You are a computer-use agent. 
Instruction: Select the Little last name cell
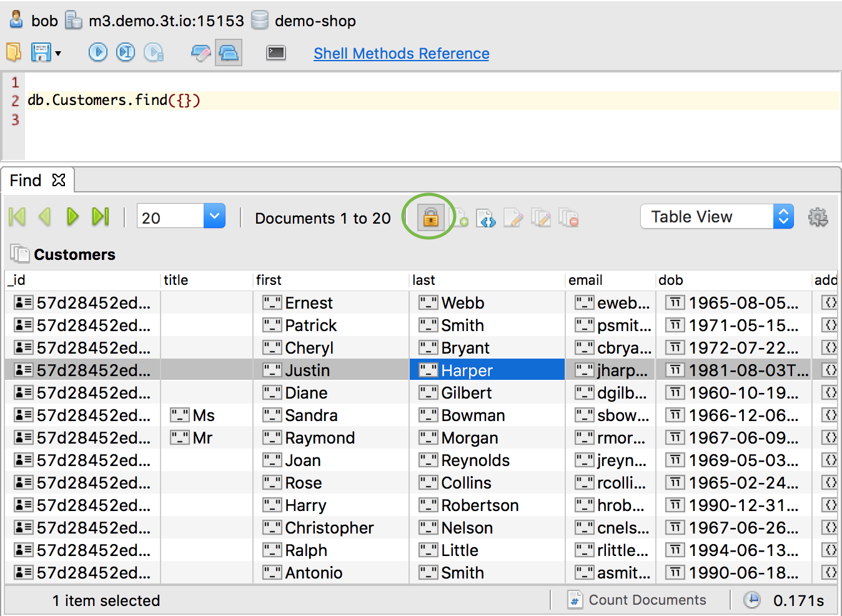click(x=487, y=550)
